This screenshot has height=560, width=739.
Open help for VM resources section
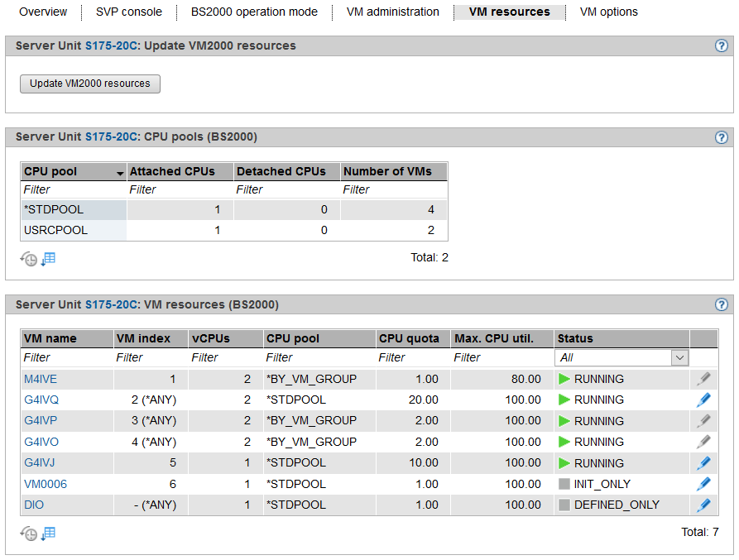tap(721, 305)
